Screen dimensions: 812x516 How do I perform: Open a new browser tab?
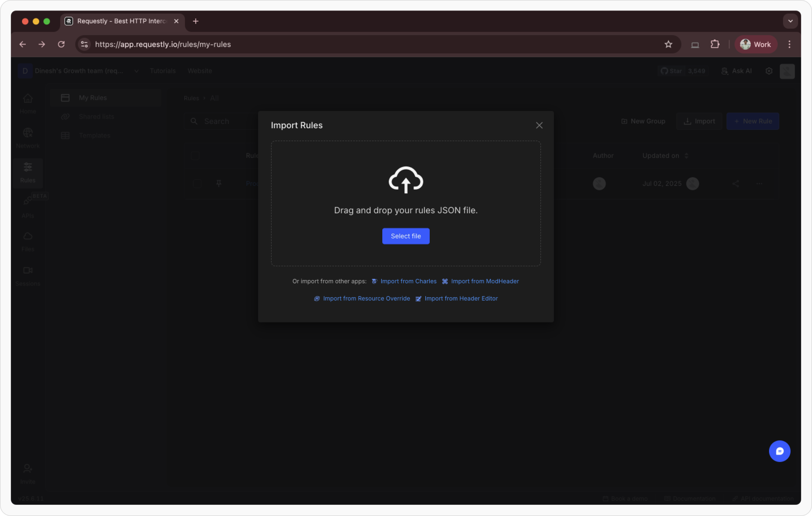[x=196, y=21]
